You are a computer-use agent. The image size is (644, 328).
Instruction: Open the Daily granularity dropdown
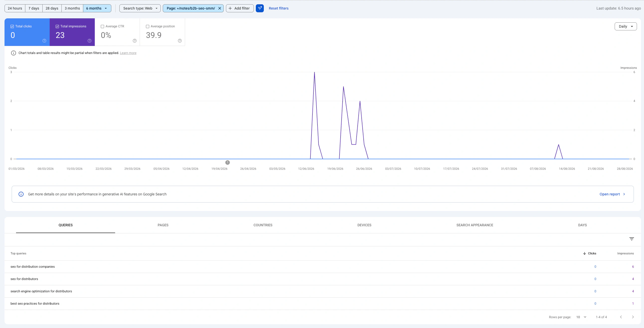tap(626, 26)
